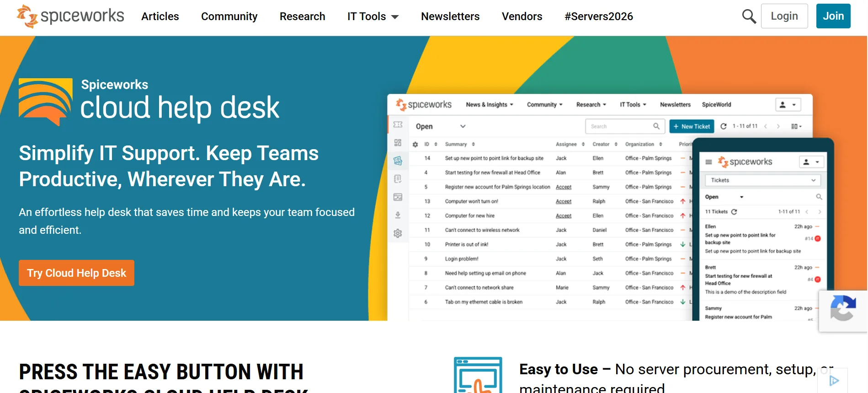
Task: Click the Easy to Use browser icon
Action: tap(478, 375)
